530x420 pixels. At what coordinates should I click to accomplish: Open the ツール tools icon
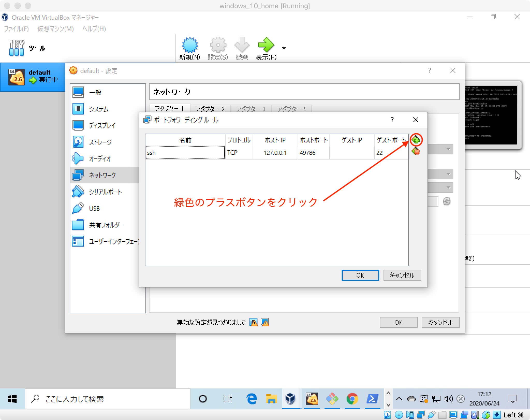click(17, 48)
